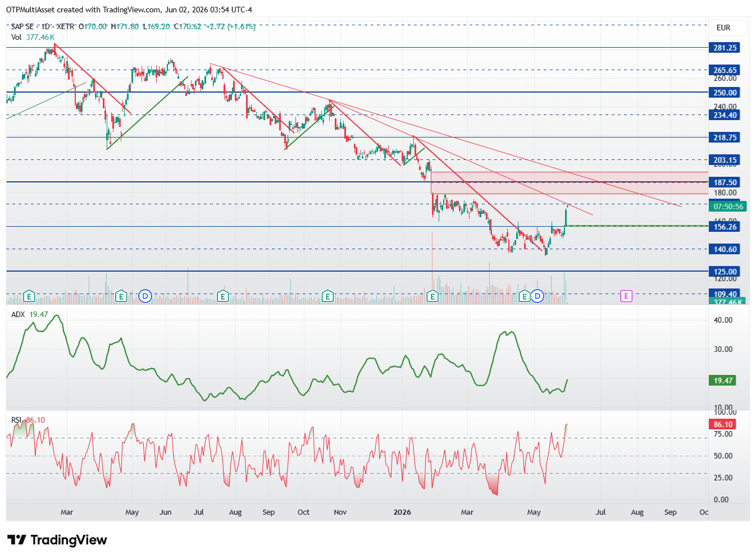The height and width of the screenshot is (559, 756).
Task: Select the red shaded resistance zone
Action: click(x=570, y=183)
